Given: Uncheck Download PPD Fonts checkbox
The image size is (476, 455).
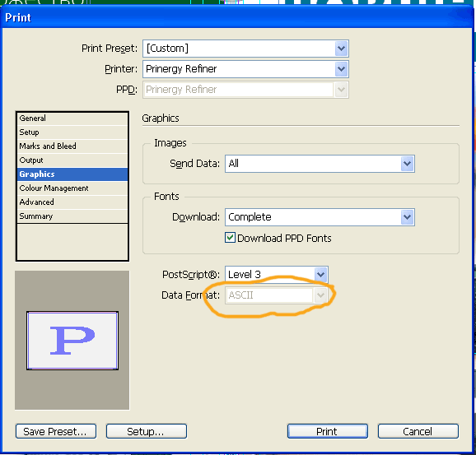Looking at the screenshot, I should click(230, 238).
